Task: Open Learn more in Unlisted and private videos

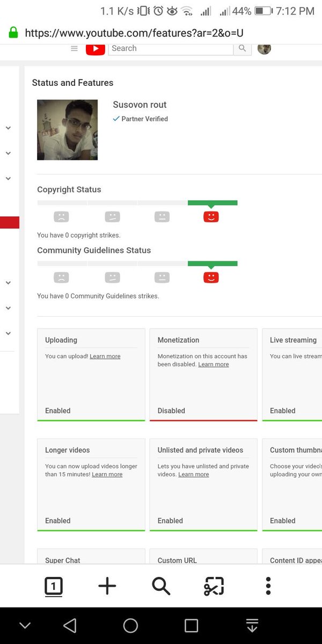Action: (194, 474)
